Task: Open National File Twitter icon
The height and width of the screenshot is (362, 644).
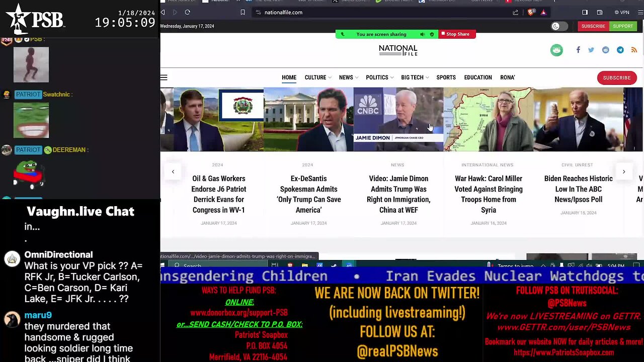Action: tap(591, 50)
